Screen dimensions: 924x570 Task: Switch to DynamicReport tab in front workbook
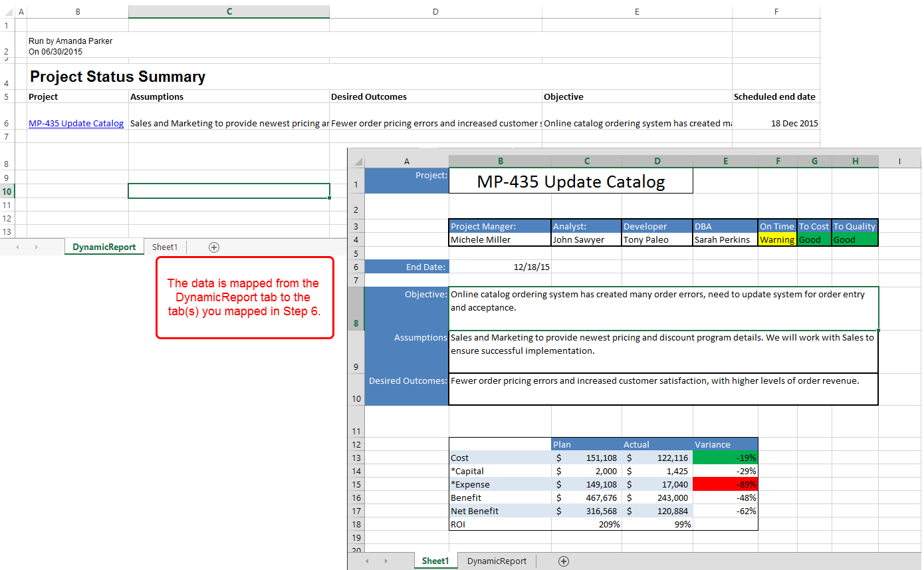[x=497, y=561]
